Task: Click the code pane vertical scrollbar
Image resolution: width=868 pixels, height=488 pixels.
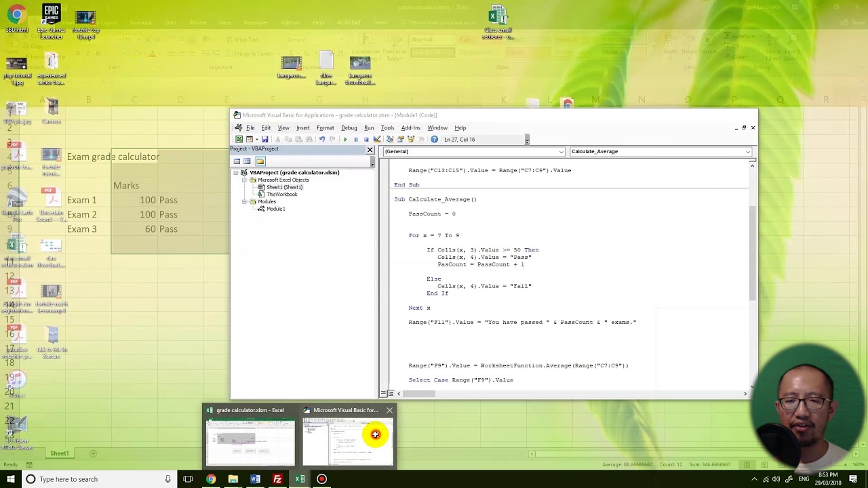Action: (x=752, y=252)
